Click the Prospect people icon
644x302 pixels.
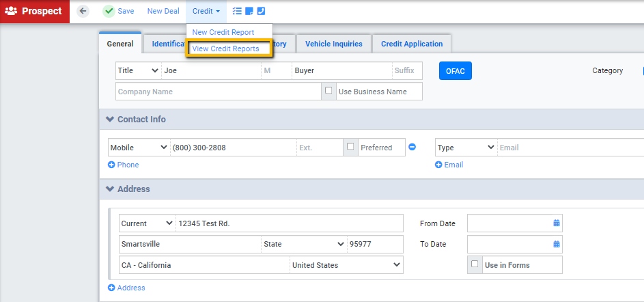(x=11, y=11)
